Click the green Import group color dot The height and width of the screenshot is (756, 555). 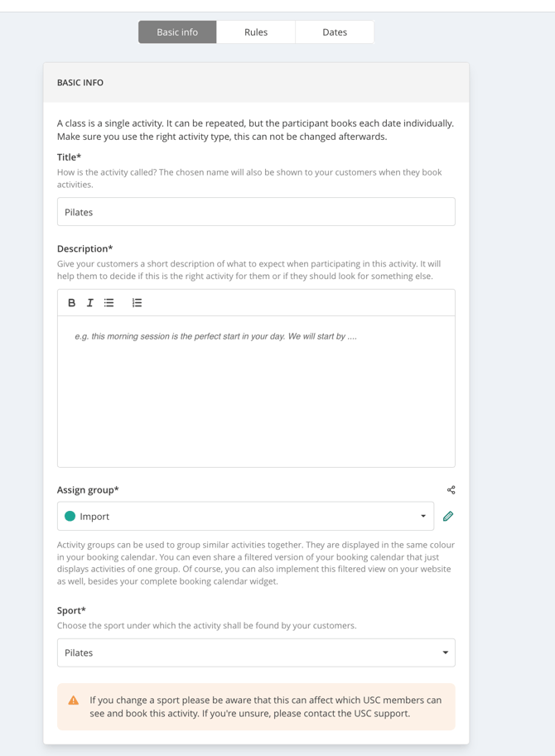70,517
